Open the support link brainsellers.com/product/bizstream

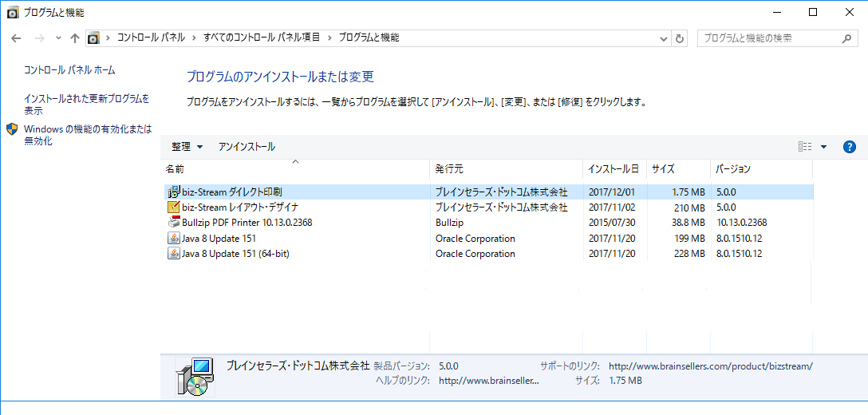[x=711, y=366]
